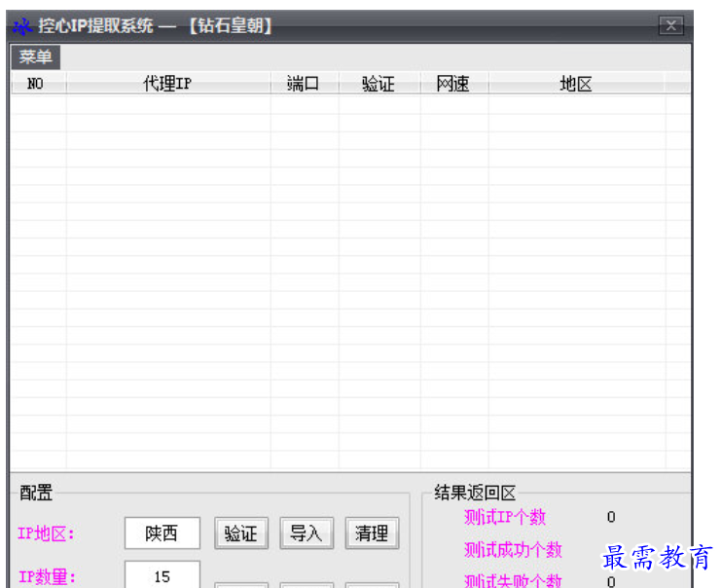Sort by the 代理IP column header
Image resolution: width=721 pixels, height=588 pixels.
pos(168,84)
